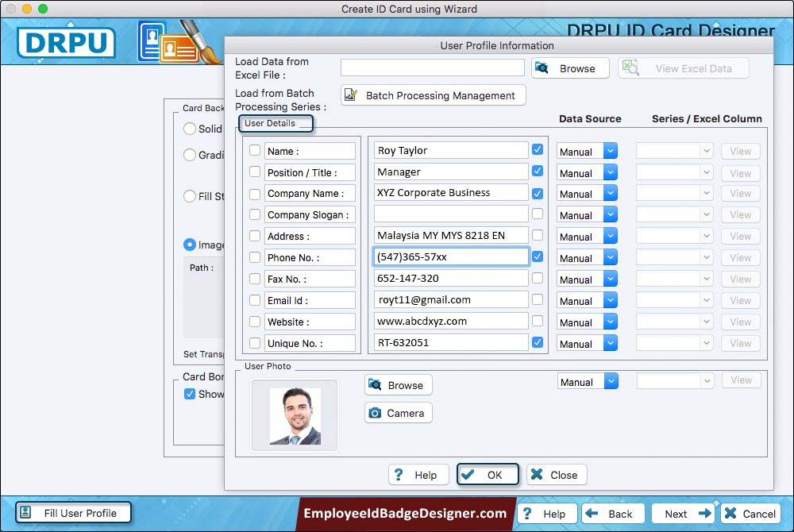Click the phone number field (547)365-57xx
The height and width of the screenshot is (532, 794).
click(x=451, y=256)
